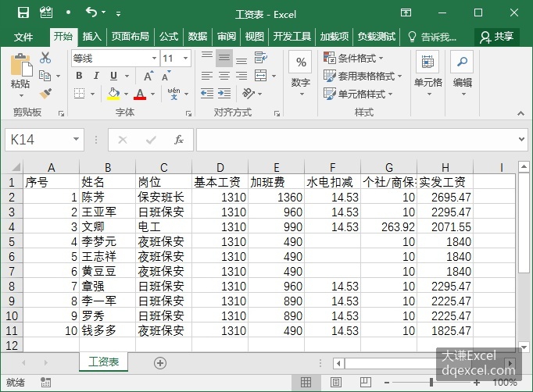Click the formula bar Cancel X icon

click(123, 140)
